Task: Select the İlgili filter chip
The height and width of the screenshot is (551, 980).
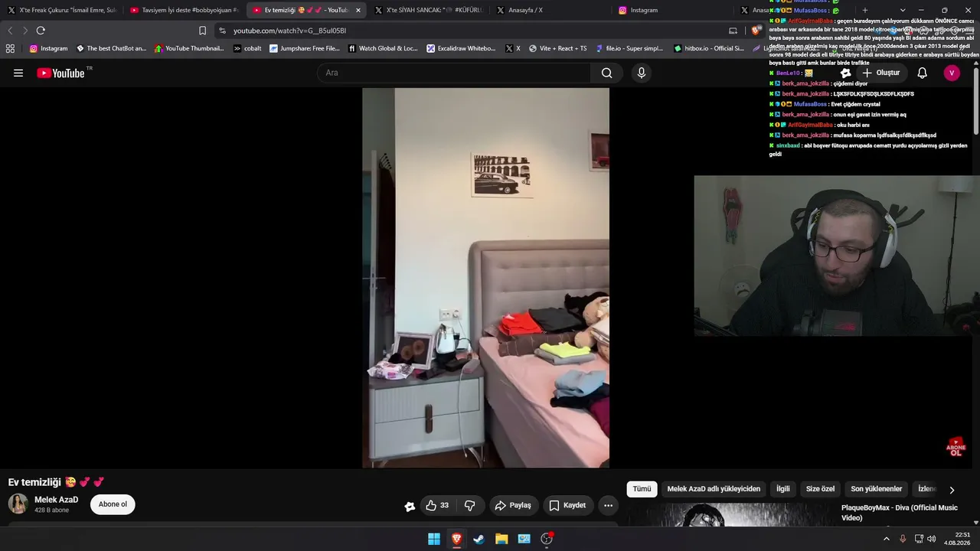Action: 783,489
